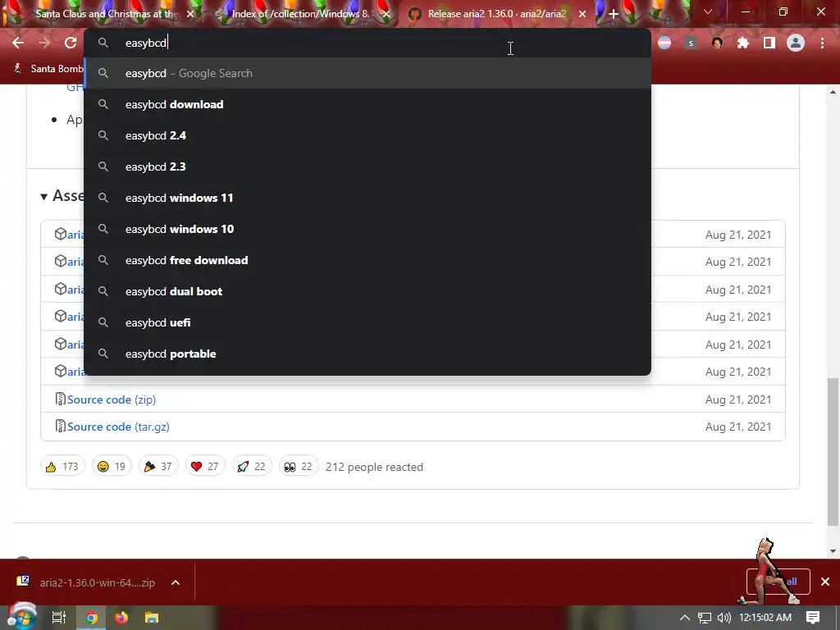Click the rocket reaction 22
Viewport: 840px width, 630px height.
[x=252, y=467]
